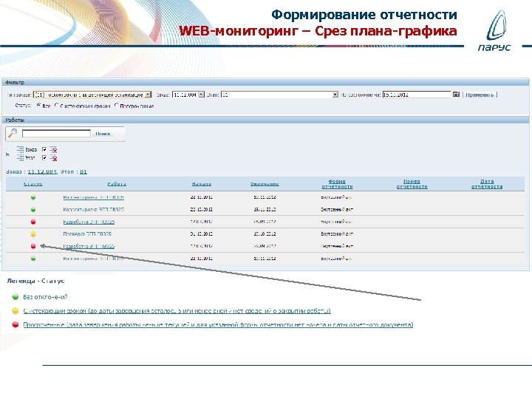Image resolution: width=532 pixels, height=399 pixels.
Task: Click the По состоянию на date field
Action: [x=417, y=95]
